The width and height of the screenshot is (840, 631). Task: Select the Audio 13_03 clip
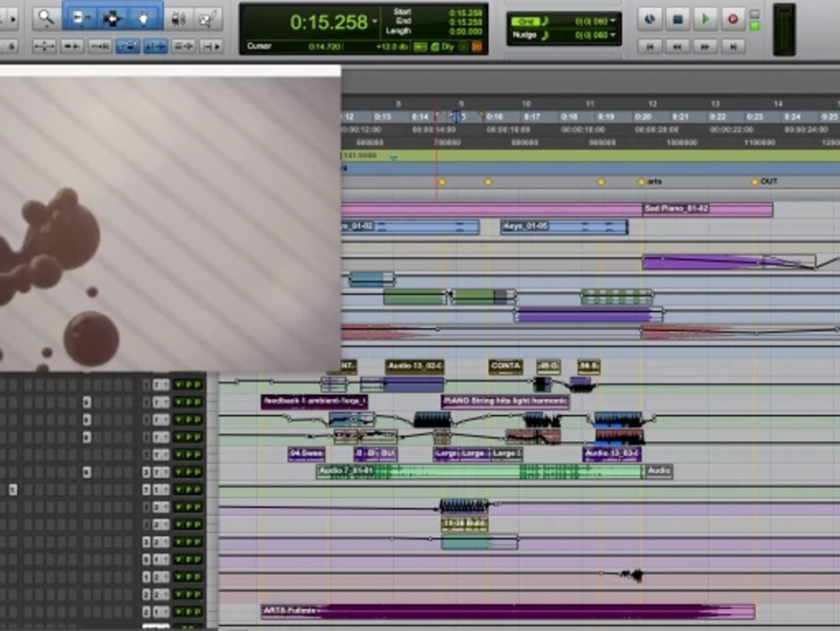tap(612, 455)
